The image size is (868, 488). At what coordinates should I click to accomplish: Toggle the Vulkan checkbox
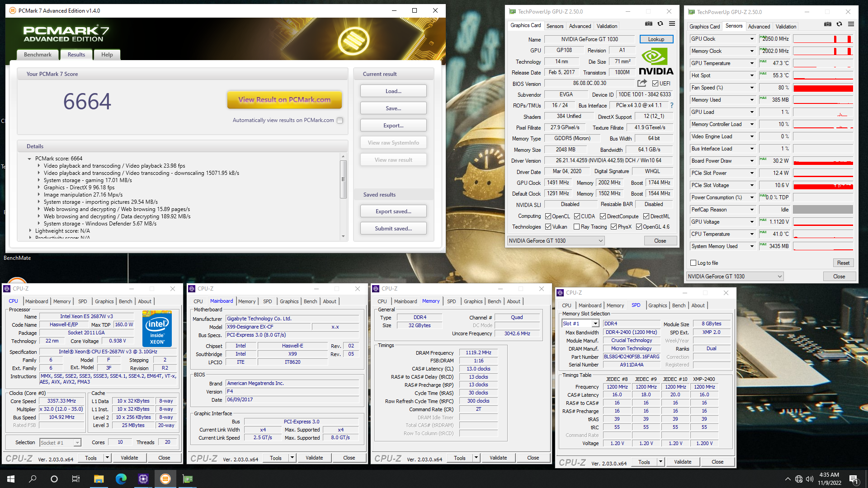coord(548,227)
